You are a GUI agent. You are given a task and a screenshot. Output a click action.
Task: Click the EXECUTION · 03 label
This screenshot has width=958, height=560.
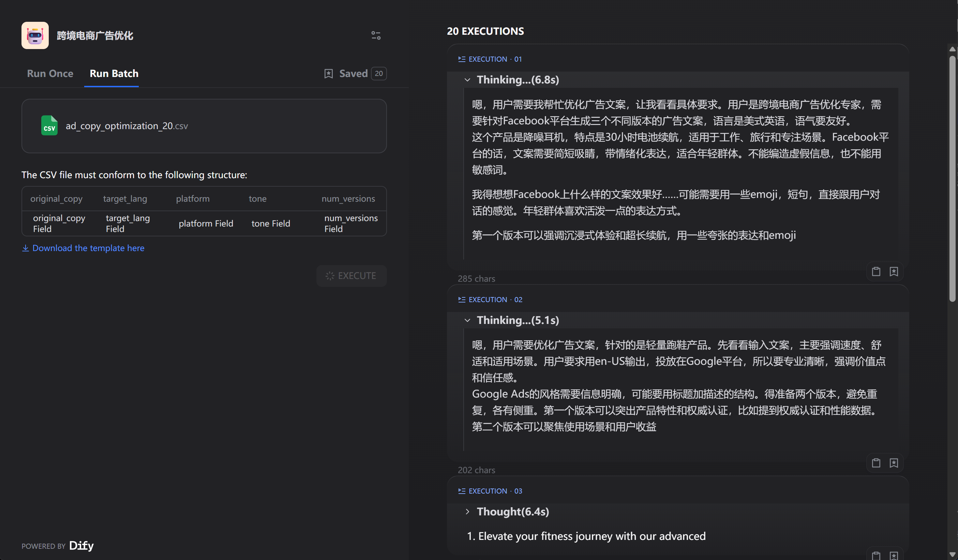[x=495, y=491]
